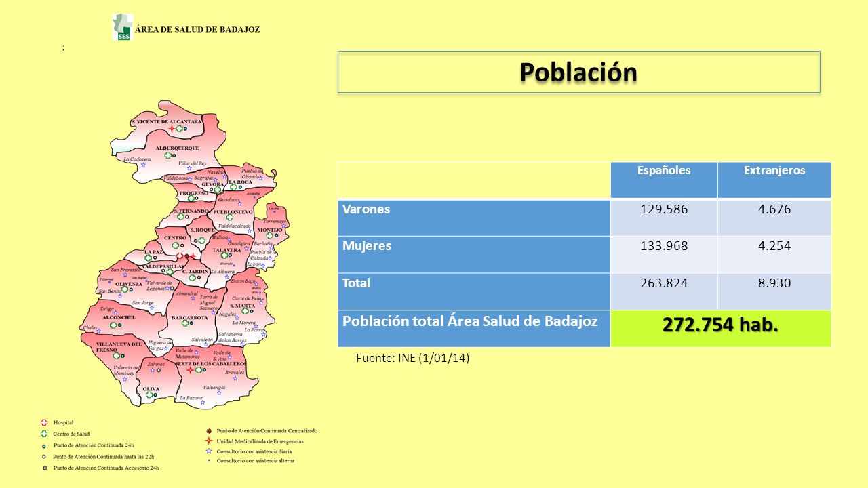The image size is (868, 488).
Task: Click the 'BARCARROTA' map label
Action: coord(189,317)
